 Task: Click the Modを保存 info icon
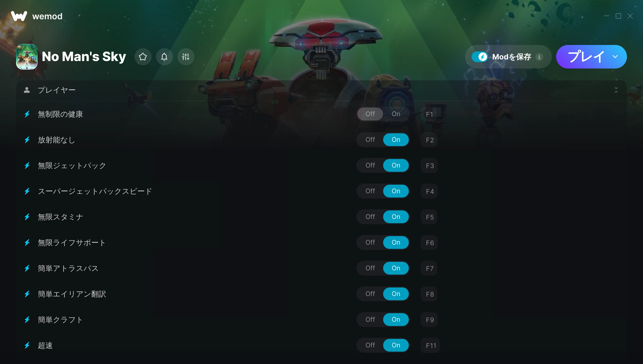[539, 57]
